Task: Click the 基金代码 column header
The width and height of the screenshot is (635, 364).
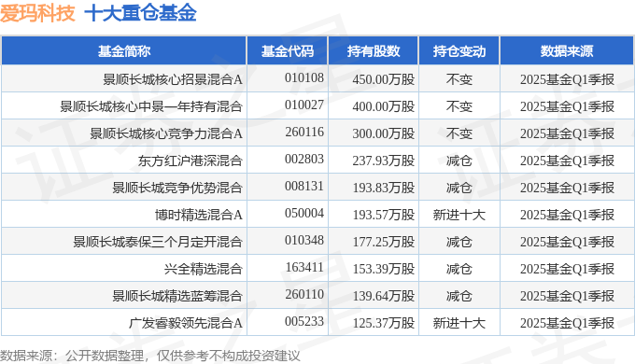Action: click(x=287, y=51)
